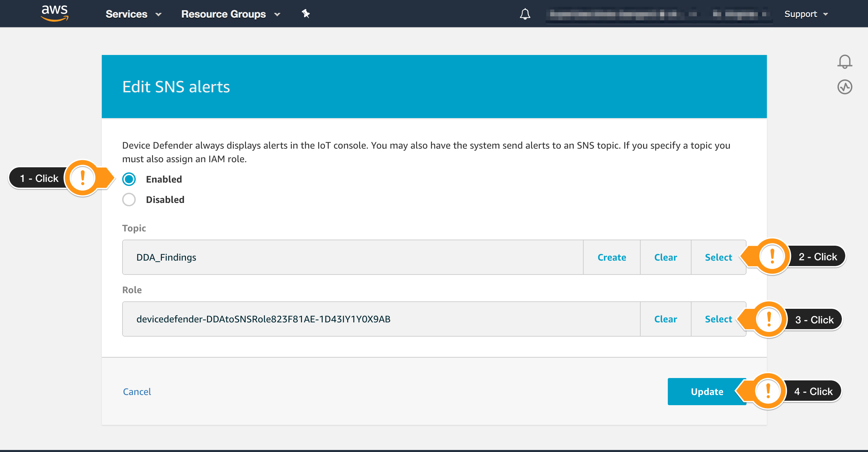This screenshot has width=868, height=452.
Task: Click Create for the Topic field
Action: (x=612, y=257)
